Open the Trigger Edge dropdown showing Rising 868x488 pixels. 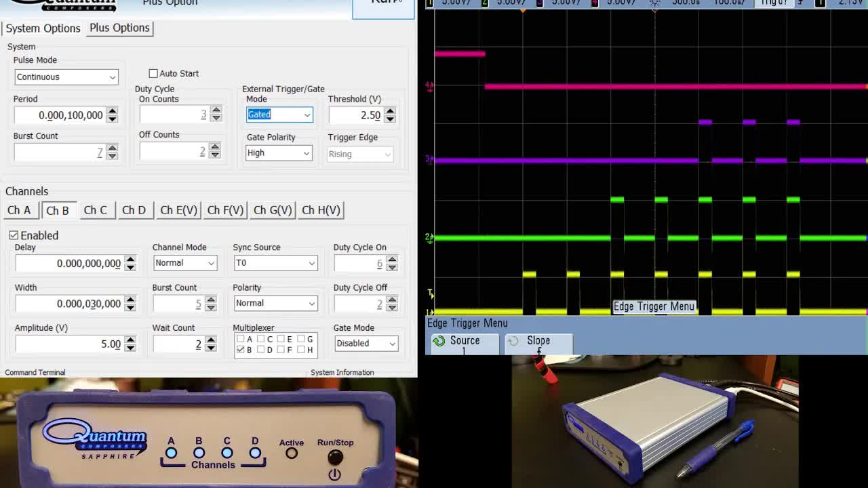point(360,154)
